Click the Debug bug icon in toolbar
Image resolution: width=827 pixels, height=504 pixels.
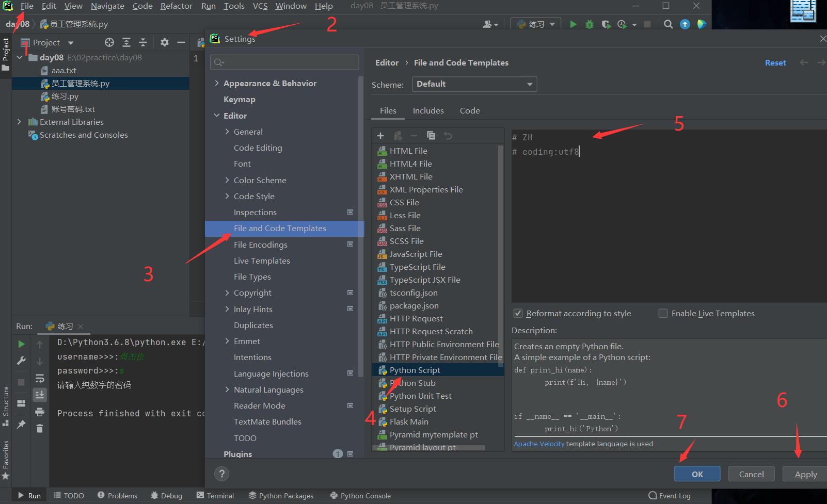590,24
